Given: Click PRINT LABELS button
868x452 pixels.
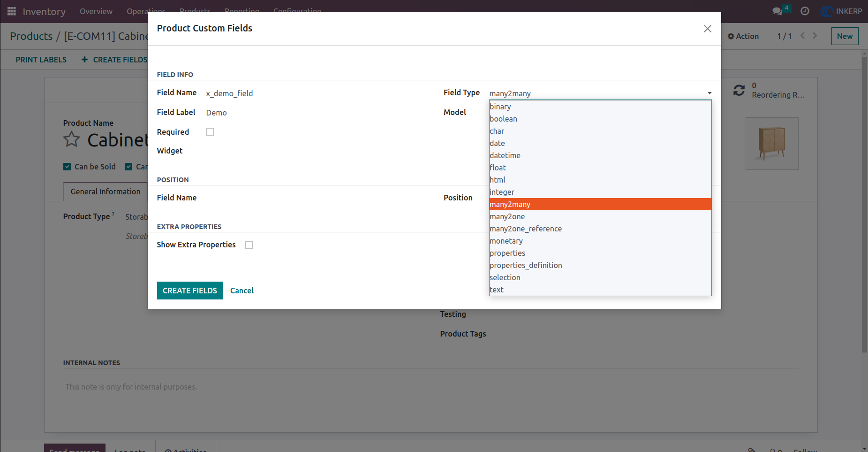Looking at the screenshot, I should [41, 60].
